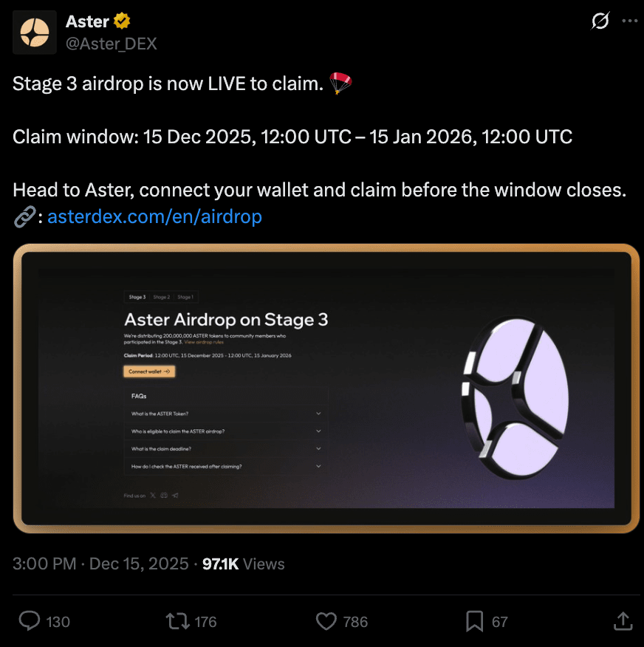Screen dimensions: 644x647
Task: Share the post using the upload arrow icon
Action: (623, 621)
